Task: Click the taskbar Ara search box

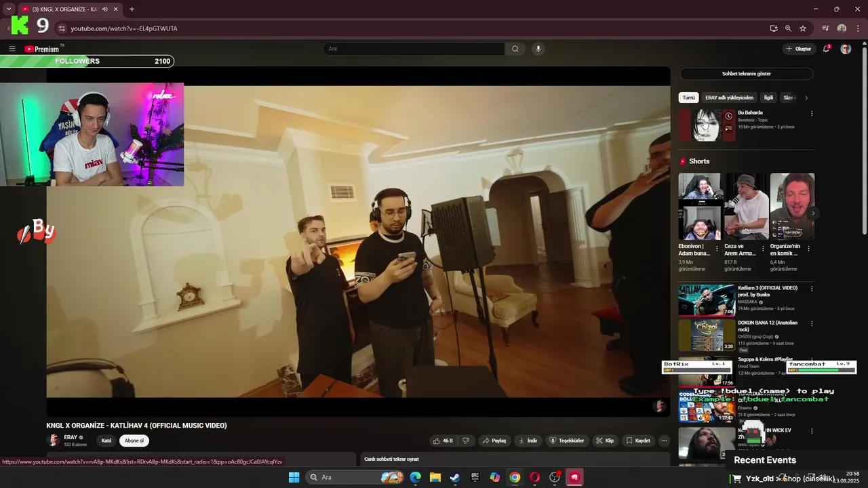Action: pyautogui.click(x=355, y=477)
